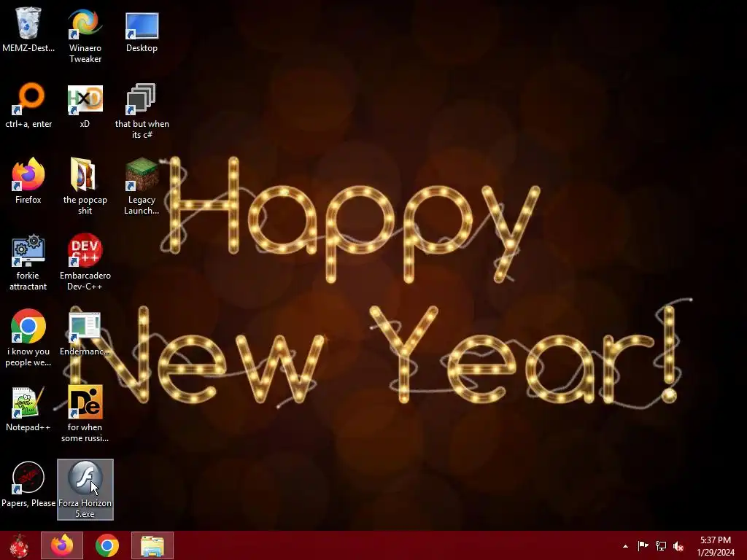This screenshot has height=560, width=747.
Task: Select the xD HxD editor shortcut
Action: [85, 99]
